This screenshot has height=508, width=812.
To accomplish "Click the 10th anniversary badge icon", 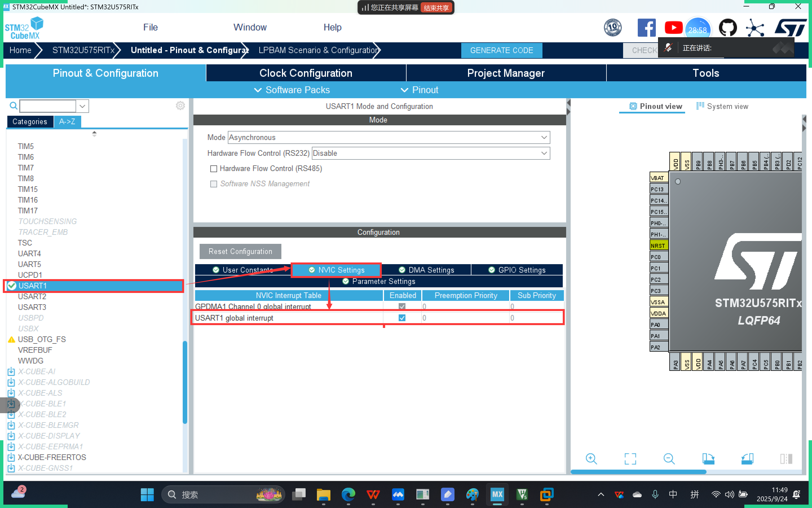I will [612, 28].
